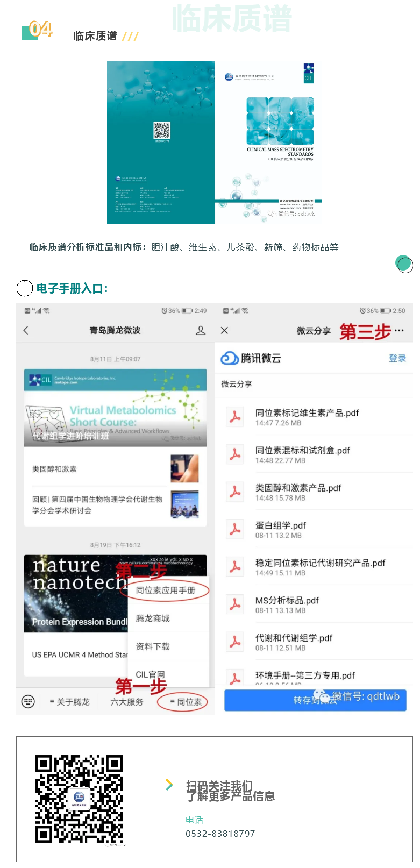The image size is (420, 868).
Task: Open the 六大服务 bottom menu
Action: pos(127,702)
